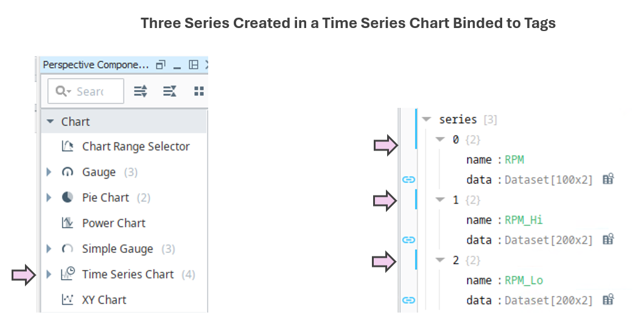The image size is (644, 329).
Task: Open dataset editor for RPM_Lo series
Action: click(x=607, y=300)
